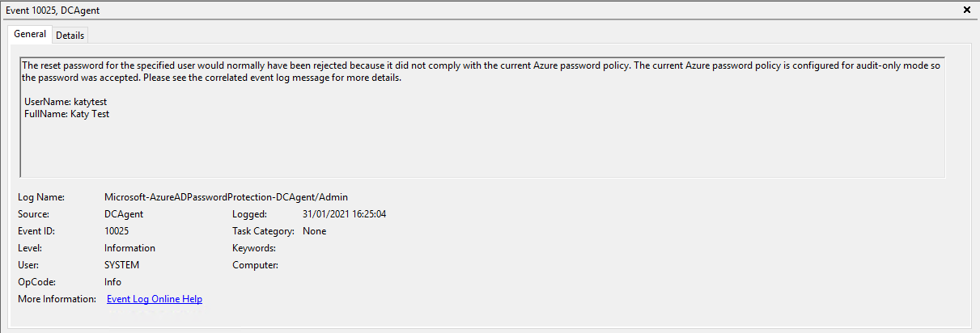980x333 pixels.
Task: Click the Logged date 31/01/2021 16:25:04
Action: (x=344, y=214)
